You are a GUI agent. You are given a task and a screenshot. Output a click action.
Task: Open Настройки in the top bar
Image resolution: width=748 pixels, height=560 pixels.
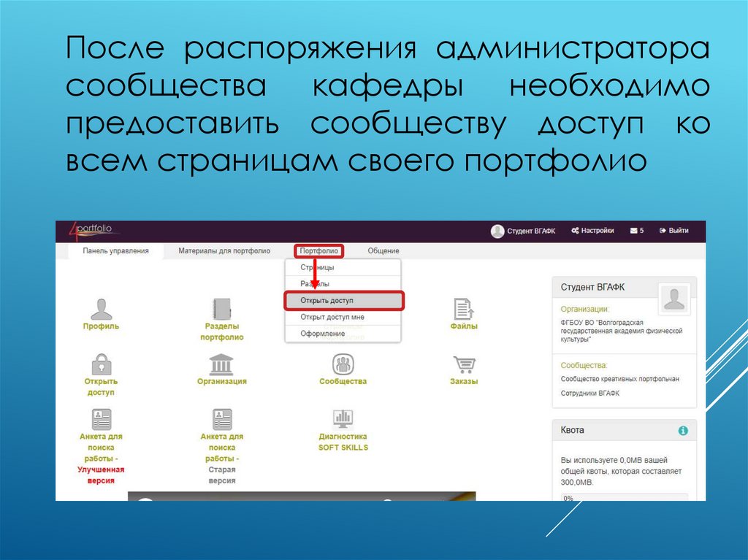pyautogui.click(x=592, y=231)
